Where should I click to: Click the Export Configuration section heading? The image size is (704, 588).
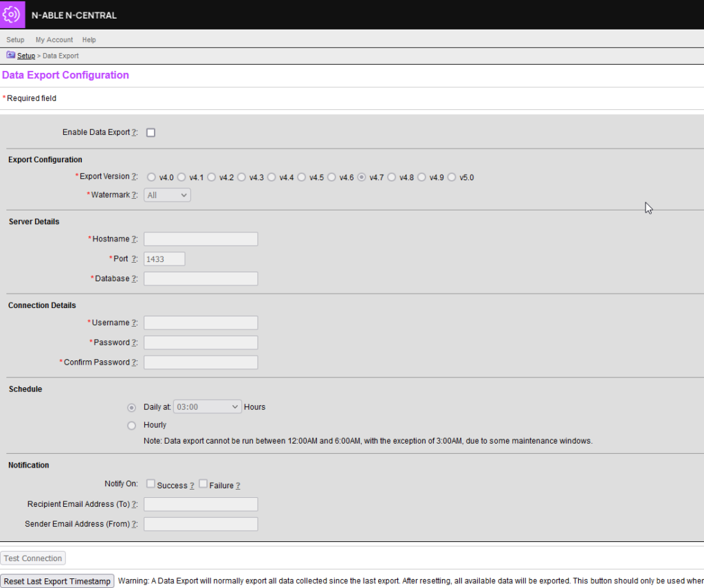point(45,160)
